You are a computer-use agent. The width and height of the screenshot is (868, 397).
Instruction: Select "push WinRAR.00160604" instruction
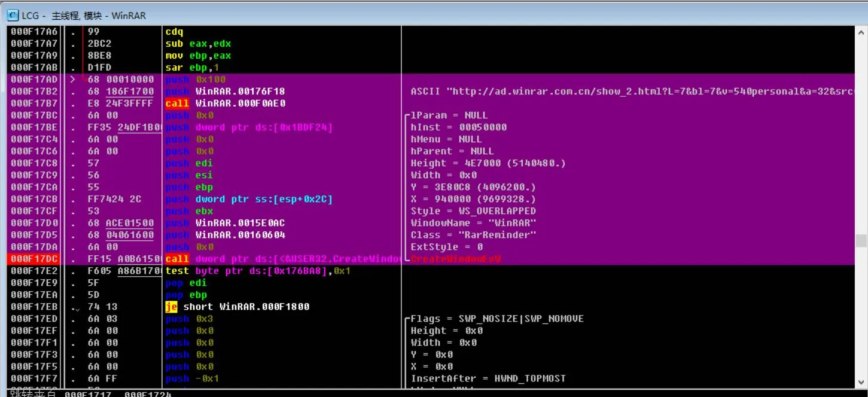(225, 235)
